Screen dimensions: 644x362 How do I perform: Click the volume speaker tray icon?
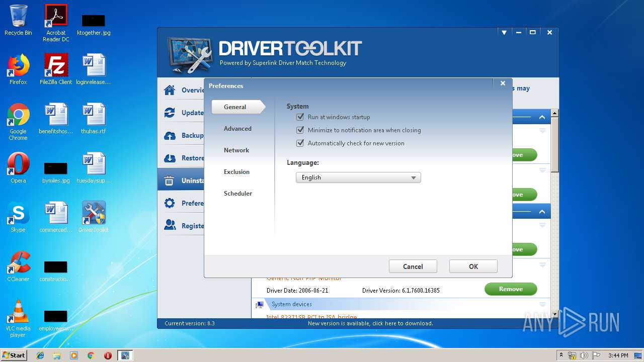click(x=584, y=355)
